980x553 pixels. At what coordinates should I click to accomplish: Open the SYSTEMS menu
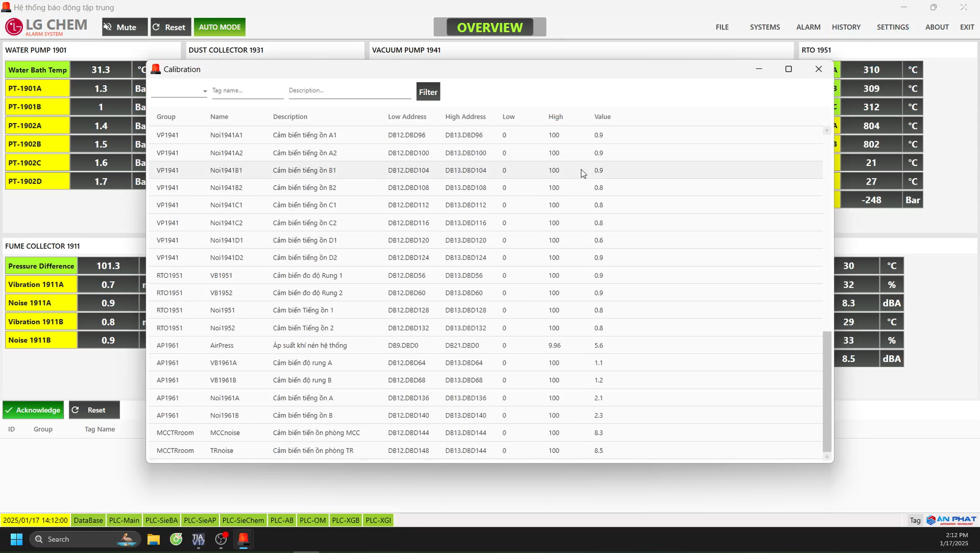[764, 27]
